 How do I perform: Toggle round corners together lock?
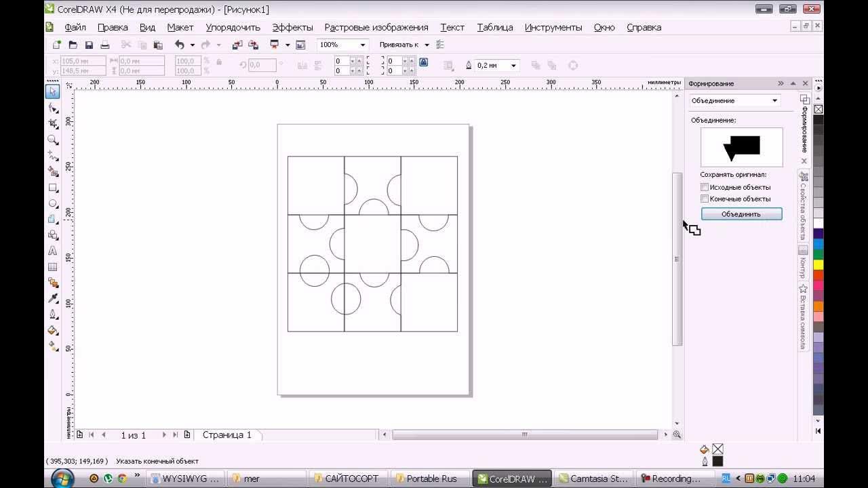point(423,62)
